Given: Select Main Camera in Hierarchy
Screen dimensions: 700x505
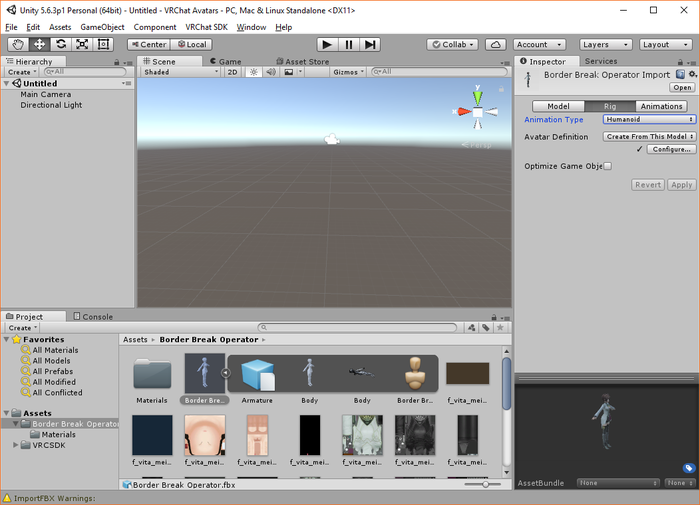Looking at the screenshot, I should coord(46,94).
